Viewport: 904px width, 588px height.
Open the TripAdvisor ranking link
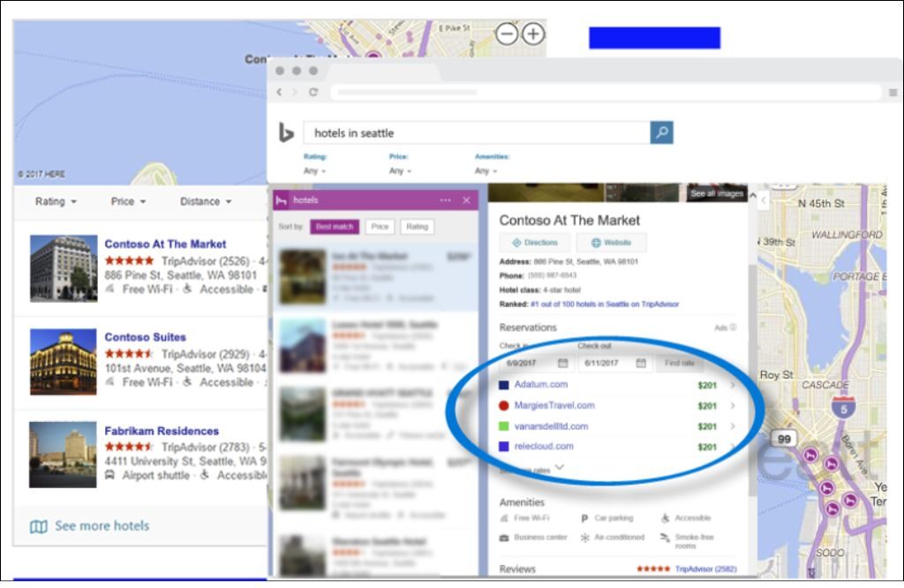[x=605, y=304]
